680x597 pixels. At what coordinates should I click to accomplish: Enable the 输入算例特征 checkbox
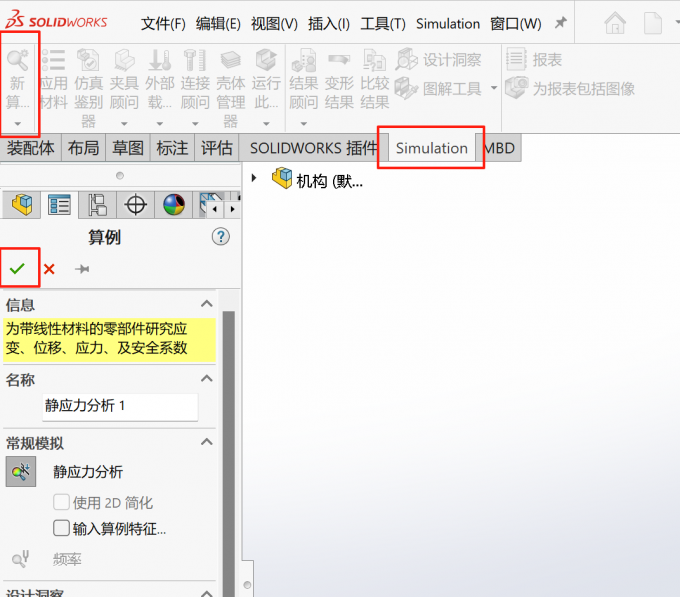61,528
